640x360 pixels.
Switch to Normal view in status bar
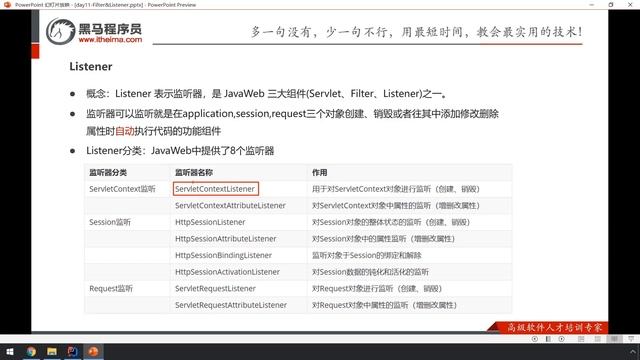pos(581,339)
